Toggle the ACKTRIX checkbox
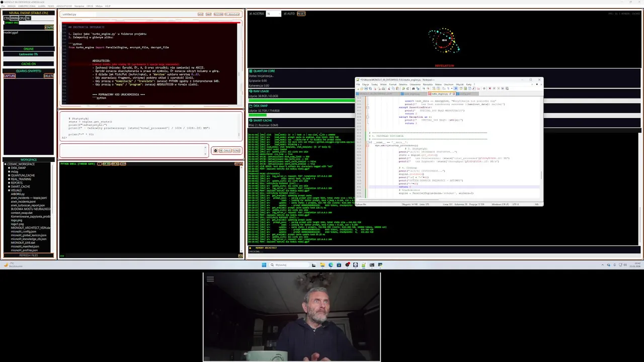644x362 pixels. (251, 14)
